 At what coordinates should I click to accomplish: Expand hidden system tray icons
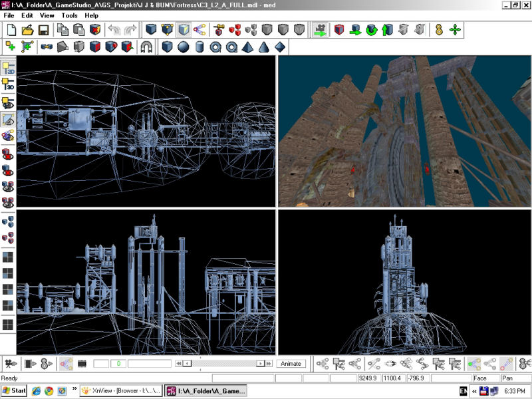pos(474,391)
